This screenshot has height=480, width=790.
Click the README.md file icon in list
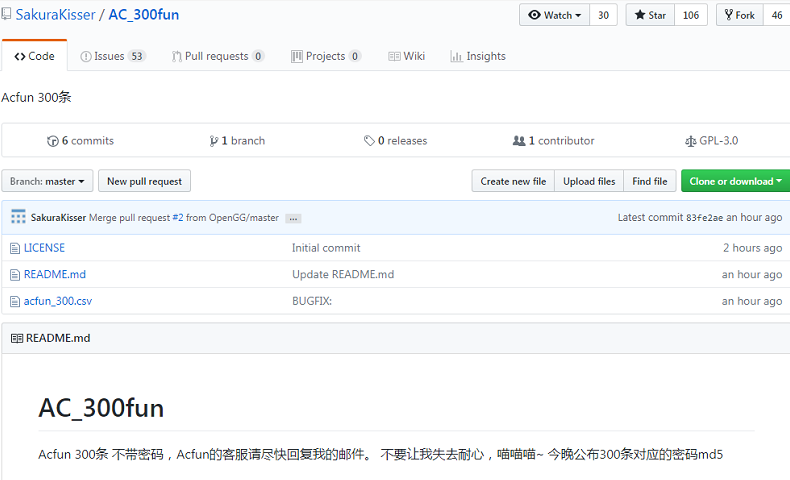click(x=15, y=274)
